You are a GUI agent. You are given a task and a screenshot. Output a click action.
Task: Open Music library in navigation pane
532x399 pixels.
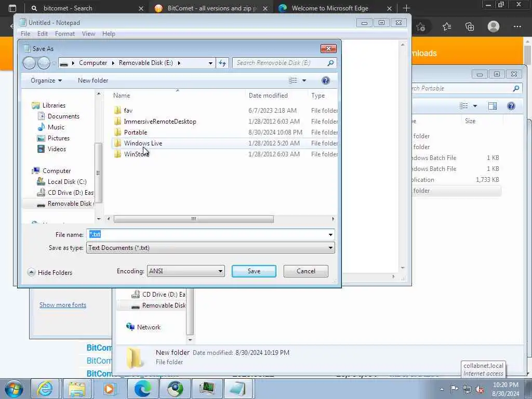pos(56,127)
